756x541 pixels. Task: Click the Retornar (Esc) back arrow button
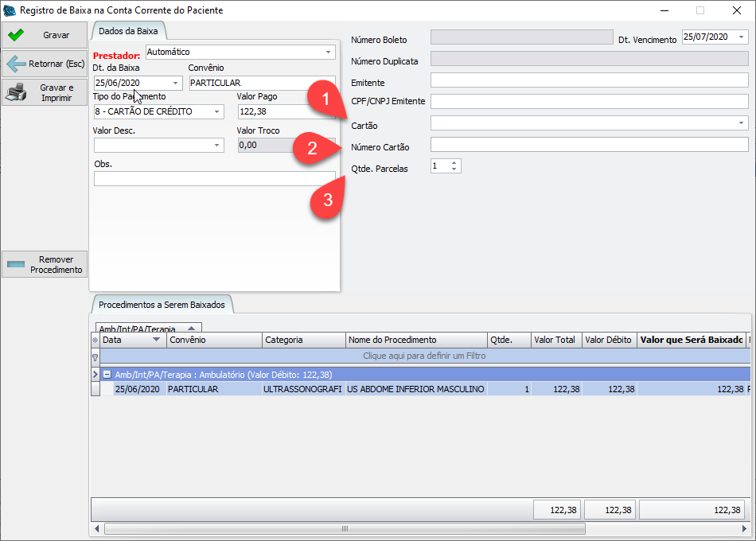45,64
